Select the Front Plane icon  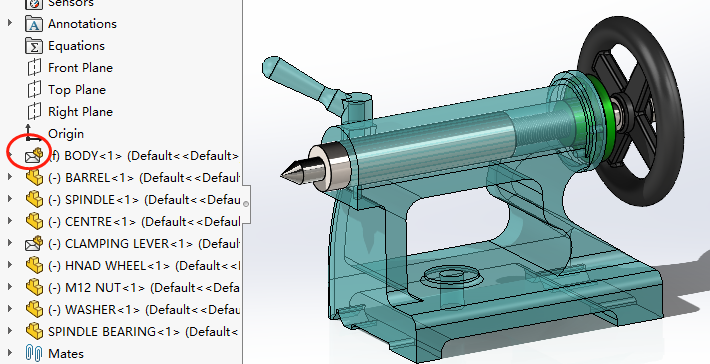34,68
